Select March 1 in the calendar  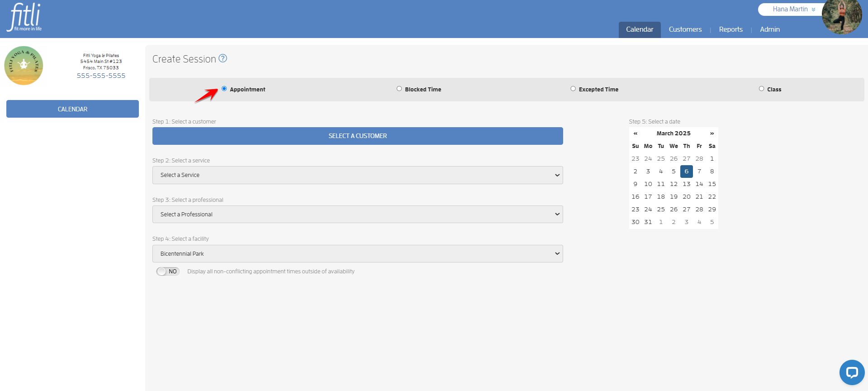click(x=712, y=159)
